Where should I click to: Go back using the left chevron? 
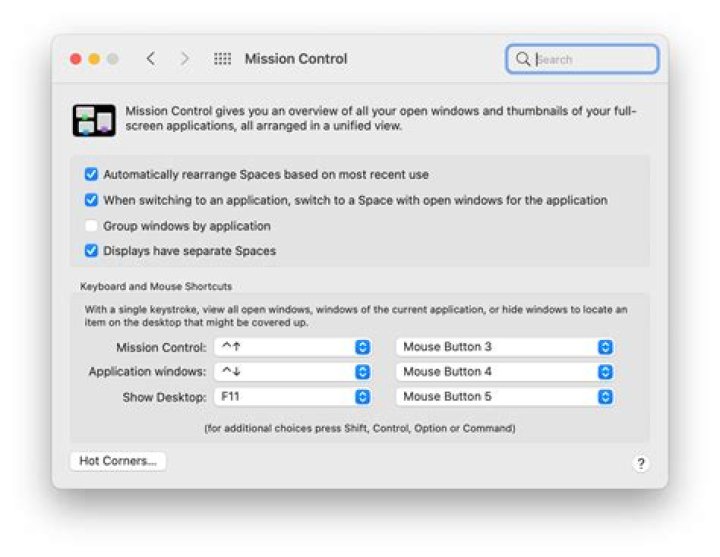[x=151, y=59]
